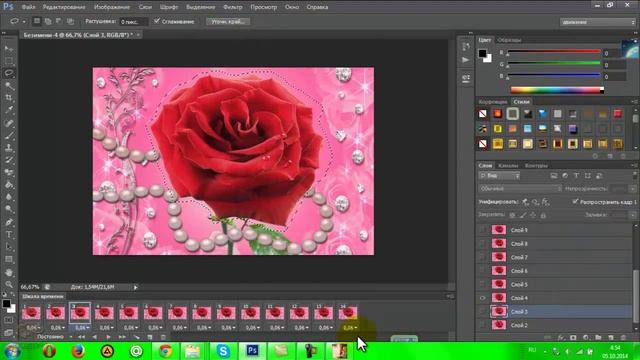Show layer Слой 2 visibility box

(x=482, y=325)
